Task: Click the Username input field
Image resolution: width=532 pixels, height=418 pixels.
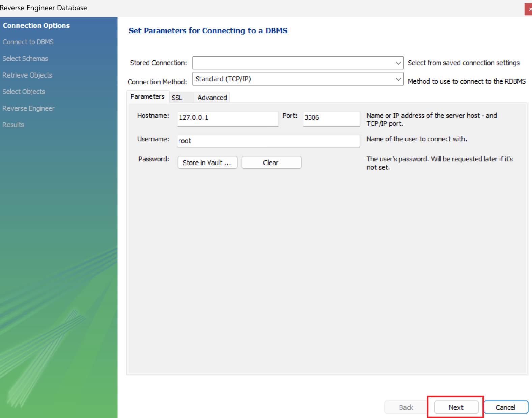Action: [269, 141]
